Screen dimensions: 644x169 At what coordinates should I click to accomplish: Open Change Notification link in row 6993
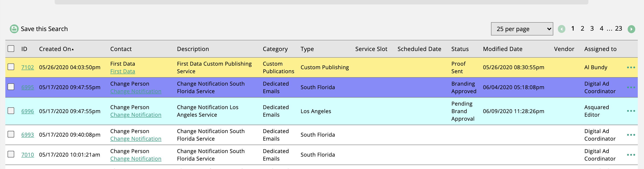pos(136,139)
